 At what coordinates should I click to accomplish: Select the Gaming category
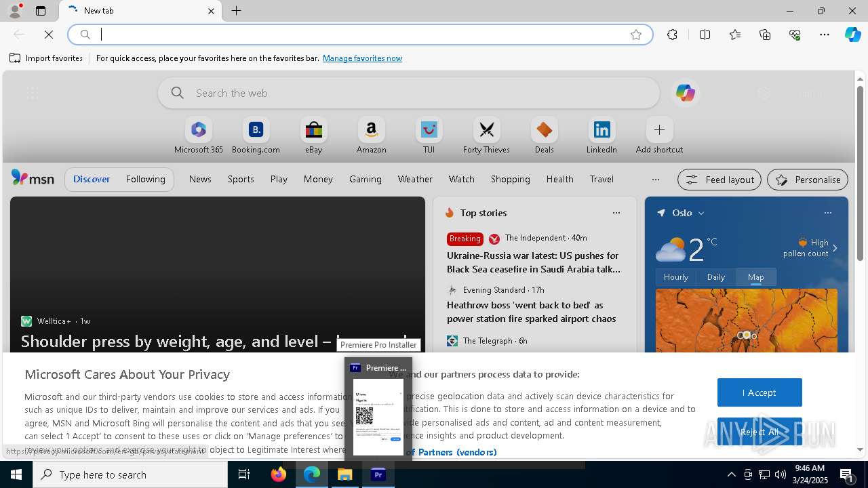pyautogui.click(x=366, y=179)
